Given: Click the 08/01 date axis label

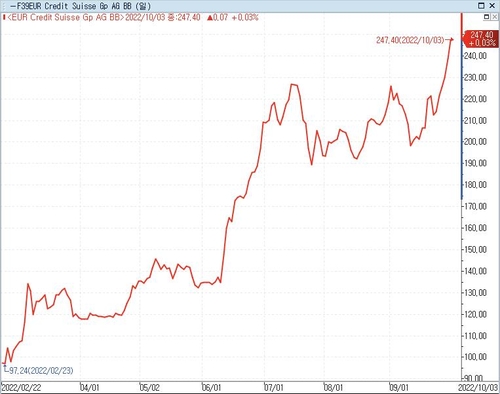Looking at the screenshot, I should [333, 388].
